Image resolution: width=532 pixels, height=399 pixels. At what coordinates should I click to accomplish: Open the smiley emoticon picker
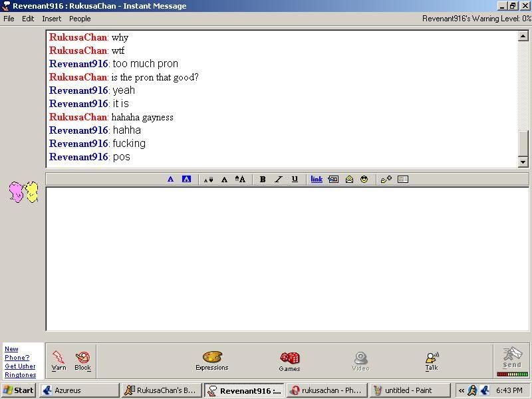(364, 179)
